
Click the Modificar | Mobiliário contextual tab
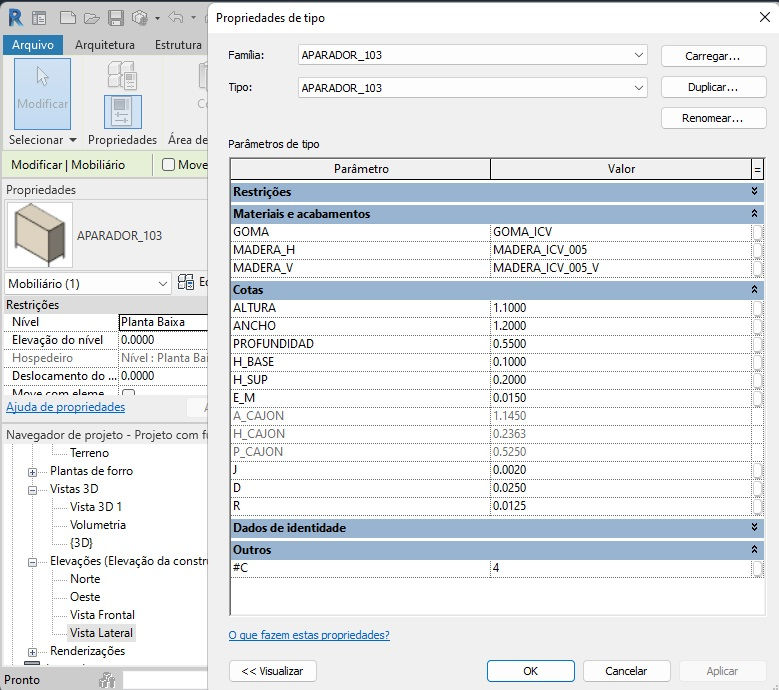pyautogui.click(x=68, y=164)
